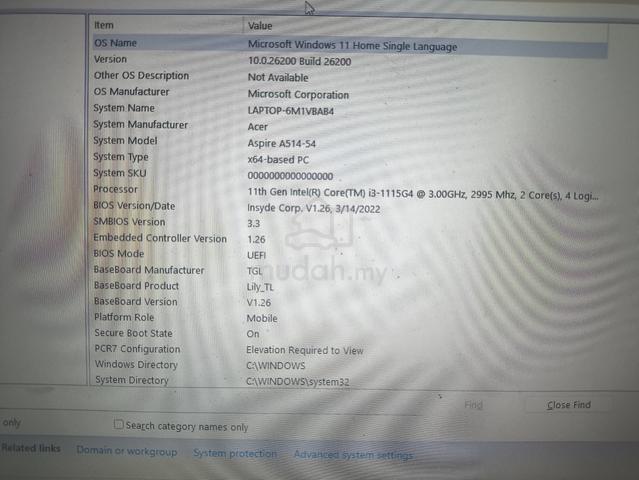This screenshot has width=639, height=480.
Task: Select the SMBIOS Version row label
Action: pos(129,222)
